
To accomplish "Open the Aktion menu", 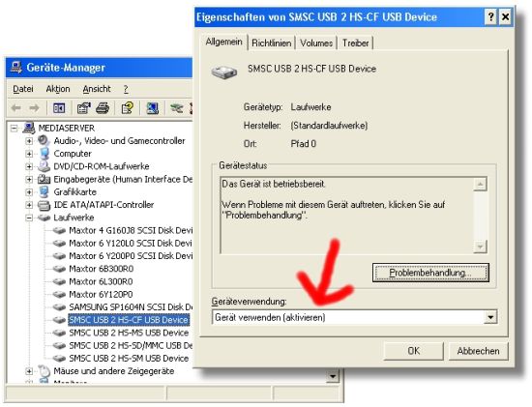I will pyautogui.click(x=58, y=89).
